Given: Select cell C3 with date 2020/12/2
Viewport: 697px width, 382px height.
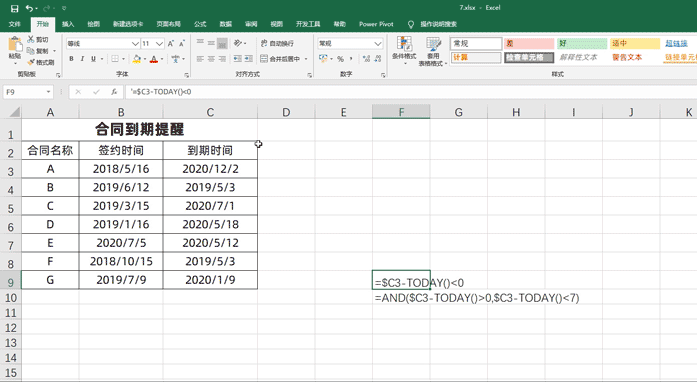Looking at the screenshot, I should click(x=210, y=169).
